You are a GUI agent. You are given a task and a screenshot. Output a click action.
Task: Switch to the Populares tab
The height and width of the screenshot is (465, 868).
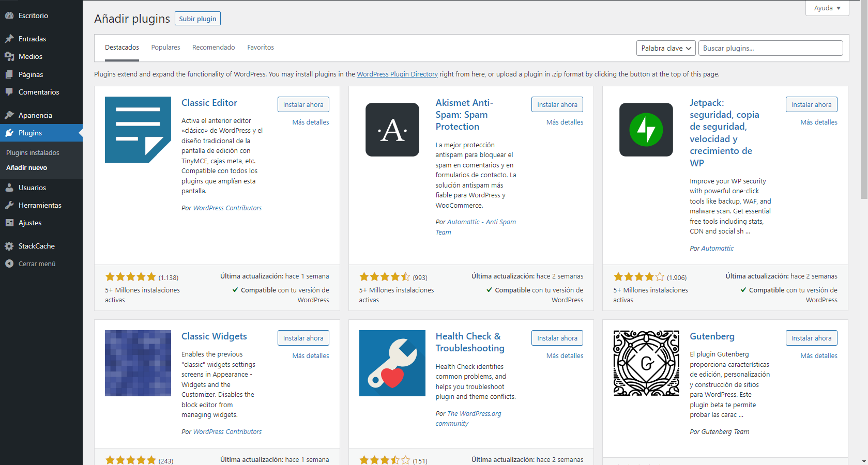tap(166, 48)
